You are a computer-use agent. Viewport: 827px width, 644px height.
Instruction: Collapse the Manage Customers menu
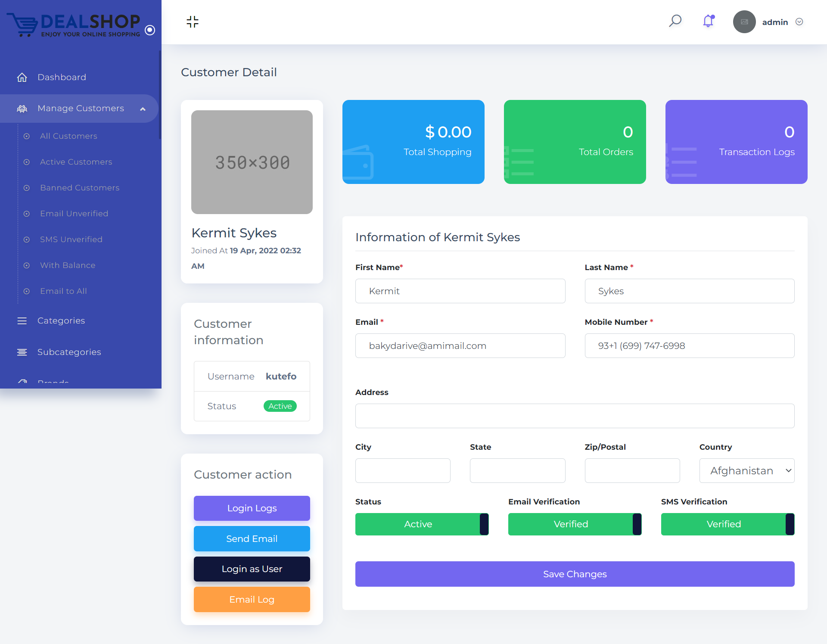[x=143, y=109]
